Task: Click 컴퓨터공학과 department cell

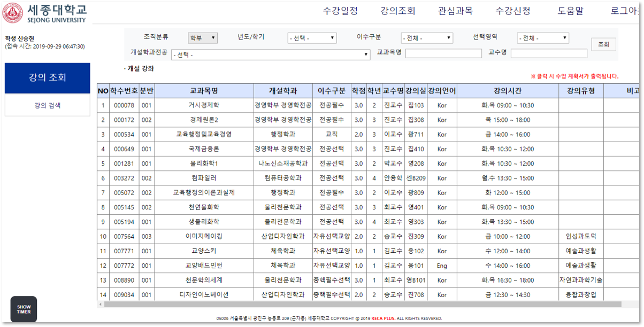Action: [282, 178]
